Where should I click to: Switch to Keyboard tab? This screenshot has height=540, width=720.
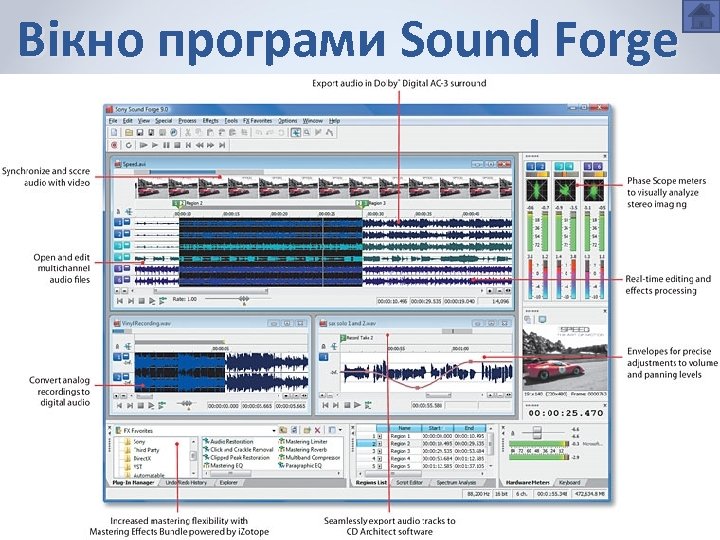pyautogui.click(x=570, y=483)
